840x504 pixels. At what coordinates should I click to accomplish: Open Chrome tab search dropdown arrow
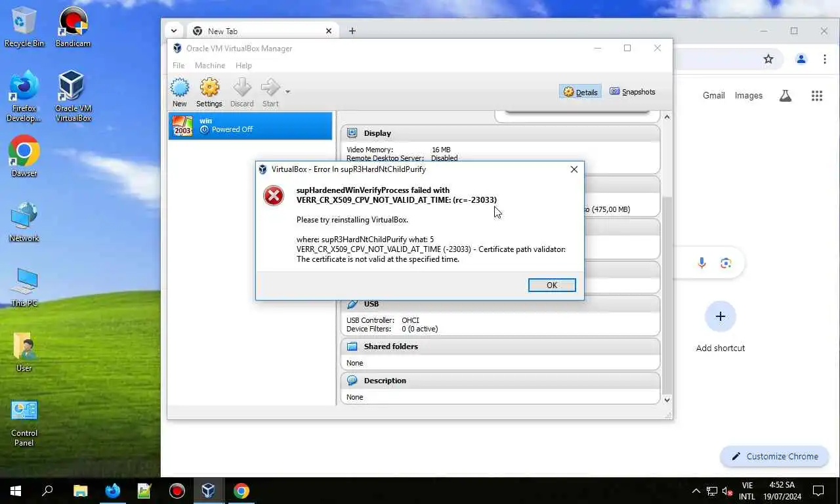[x=174, y=31]
